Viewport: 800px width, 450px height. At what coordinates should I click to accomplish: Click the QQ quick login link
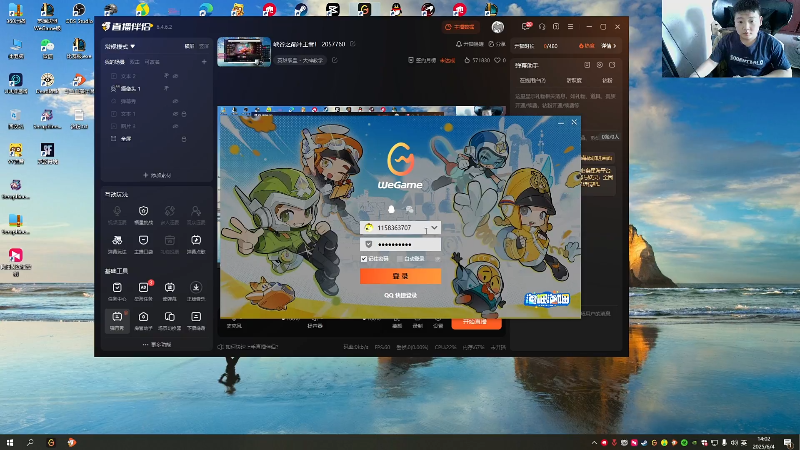[401, 295]
